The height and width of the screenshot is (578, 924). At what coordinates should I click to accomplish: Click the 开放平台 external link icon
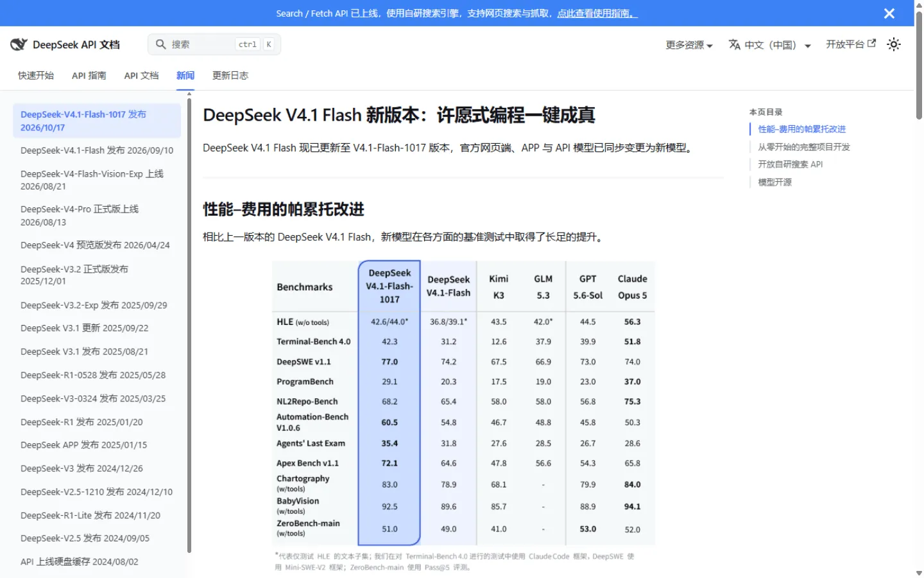(x=871, y=43)
